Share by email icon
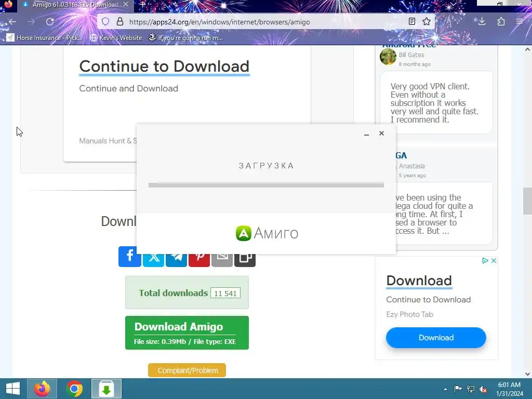The height and width of the screenshot is (399, 532). click(222, 260)
